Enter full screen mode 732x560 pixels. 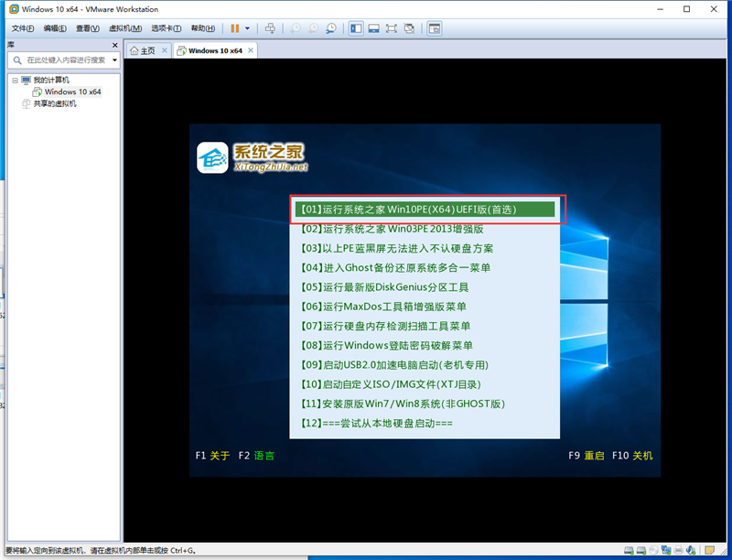click(x=392, y=28)
